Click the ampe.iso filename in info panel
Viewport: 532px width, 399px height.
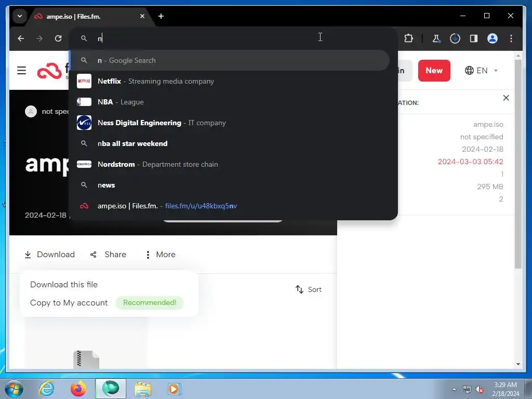pyautogui.click(x=488, y=124)
